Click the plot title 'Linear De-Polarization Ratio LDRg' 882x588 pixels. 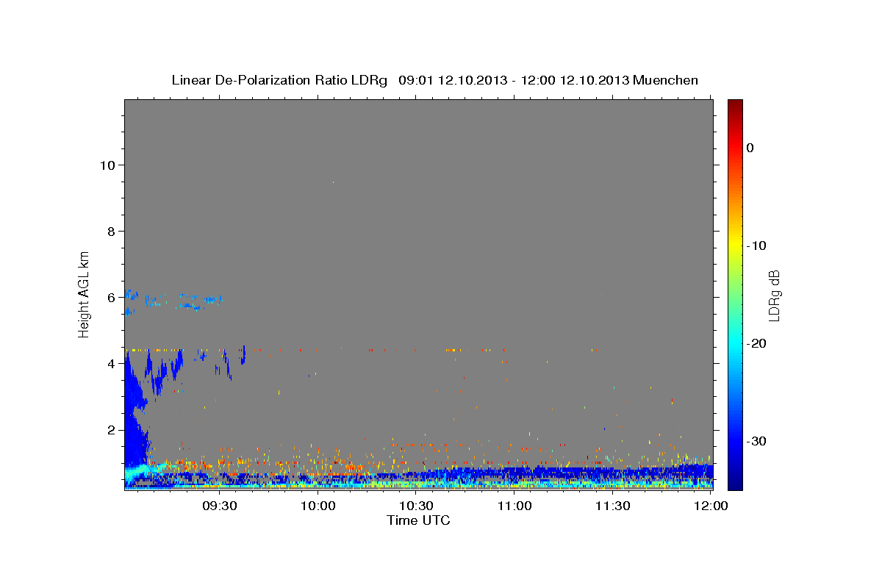click(279, 80)
